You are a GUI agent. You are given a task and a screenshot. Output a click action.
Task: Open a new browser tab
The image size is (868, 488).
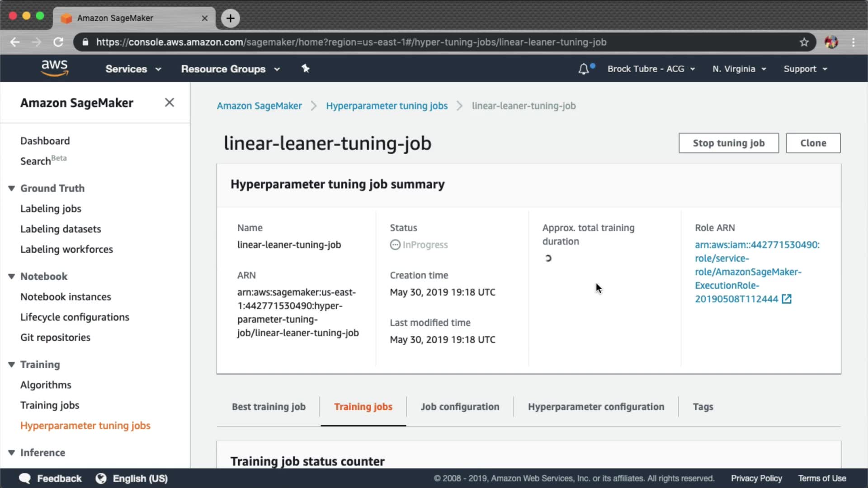[231, 18]
